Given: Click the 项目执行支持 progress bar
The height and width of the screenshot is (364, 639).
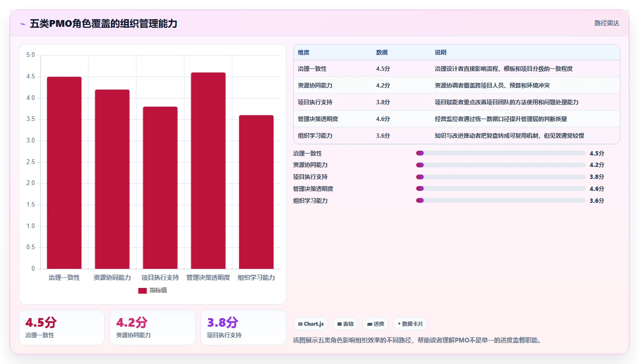Looking at the screenshot, I should coord(501,177).
